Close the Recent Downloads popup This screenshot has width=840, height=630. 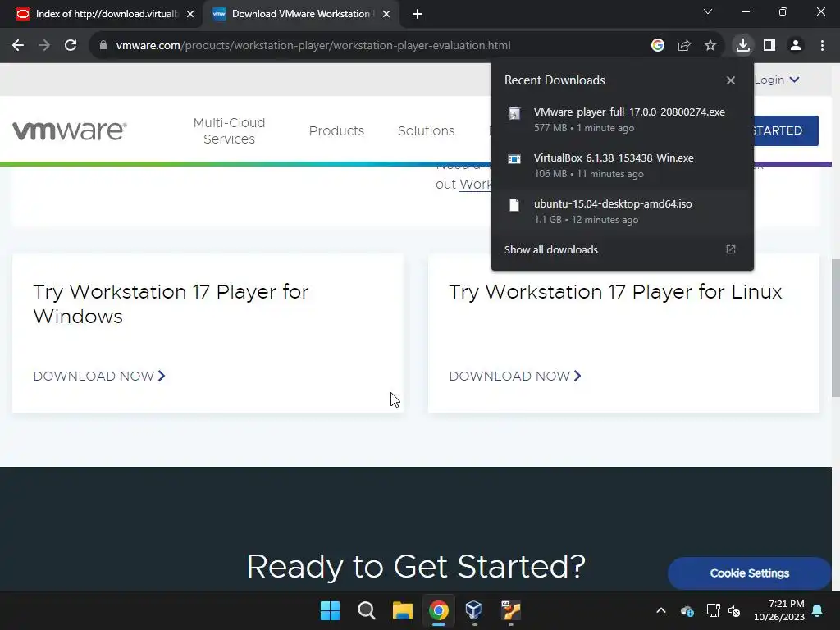click(x=731, y=80)
